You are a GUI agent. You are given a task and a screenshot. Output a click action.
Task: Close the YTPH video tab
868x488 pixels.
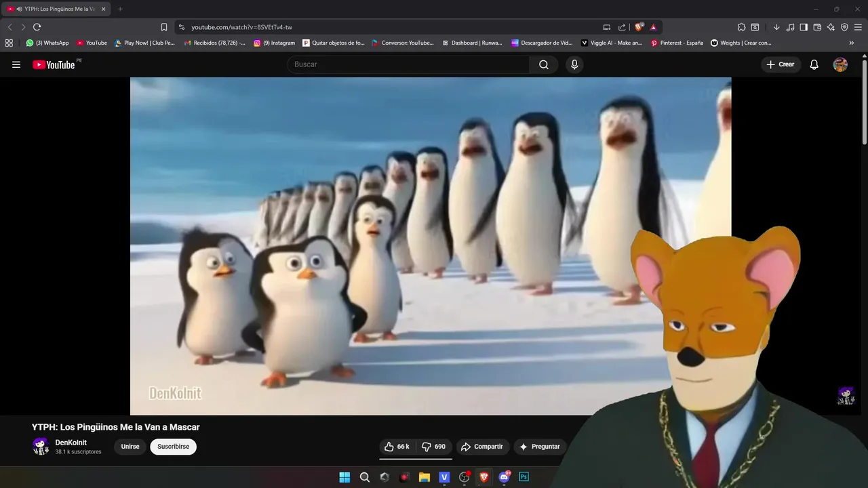pos(103,9)
